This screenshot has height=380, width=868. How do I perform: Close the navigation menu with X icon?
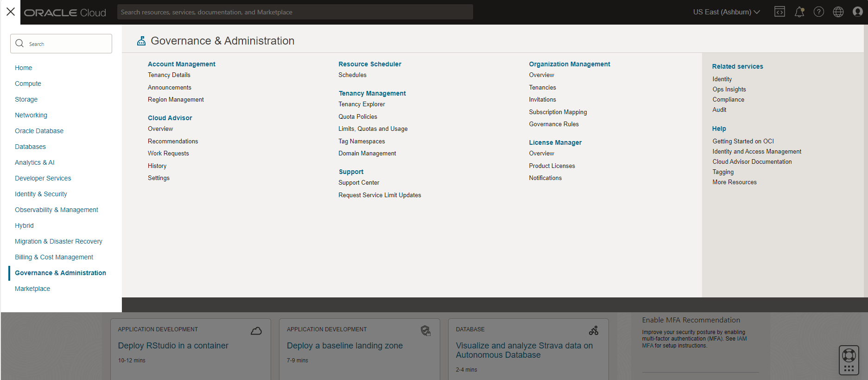(11, 12)
